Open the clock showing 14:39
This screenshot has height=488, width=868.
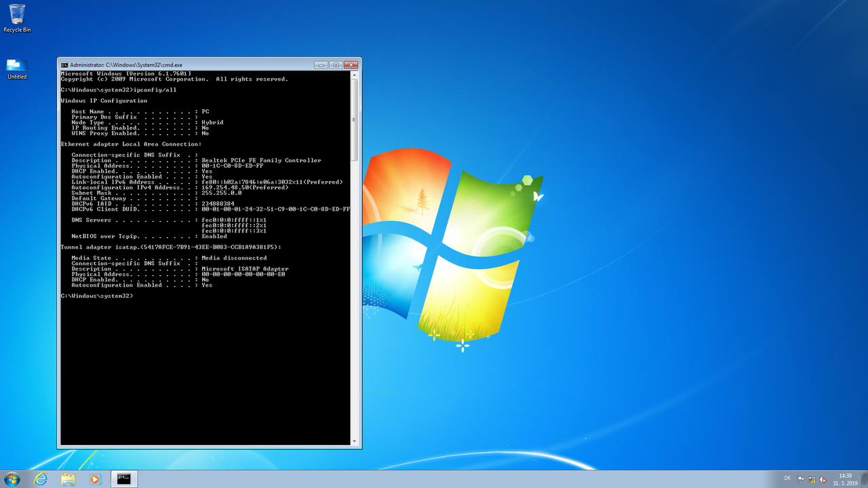coord(845,479)
